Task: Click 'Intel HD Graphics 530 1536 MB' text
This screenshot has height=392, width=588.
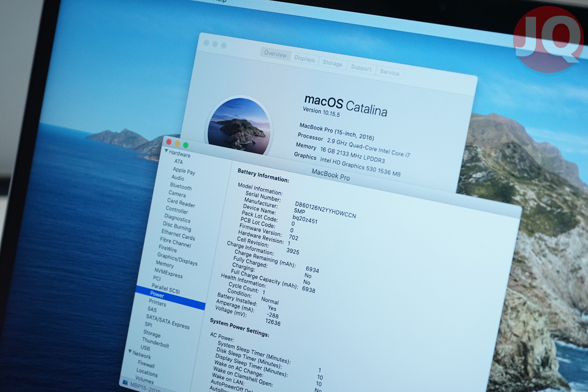Action: point(360,167)
